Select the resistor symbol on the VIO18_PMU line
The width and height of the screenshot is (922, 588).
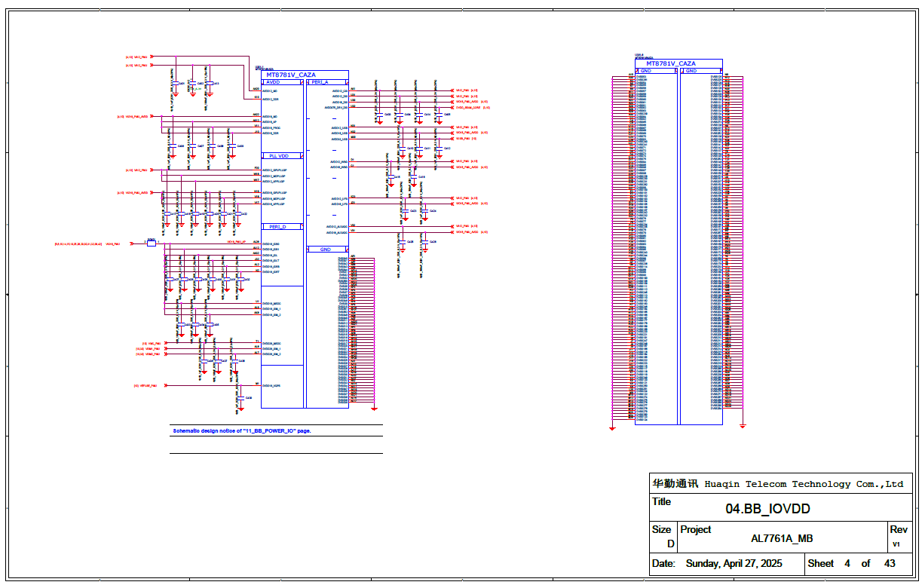tap(151, 243)
